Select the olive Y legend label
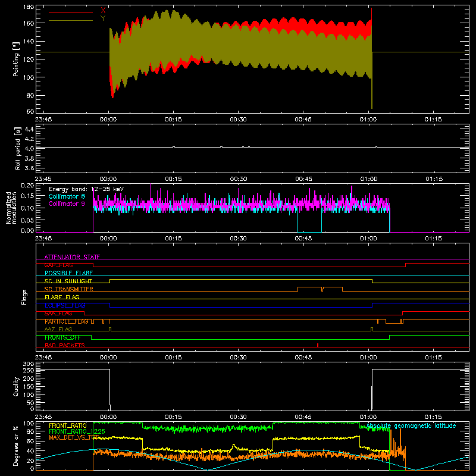The height and width of the screenshot is (476, 476). click(103, 18)
